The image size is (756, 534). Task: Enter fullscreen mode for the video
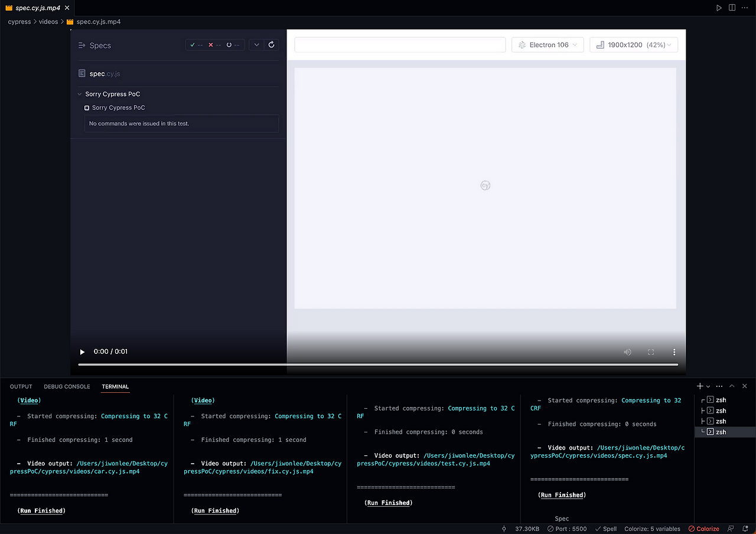(x=651, y=352)
